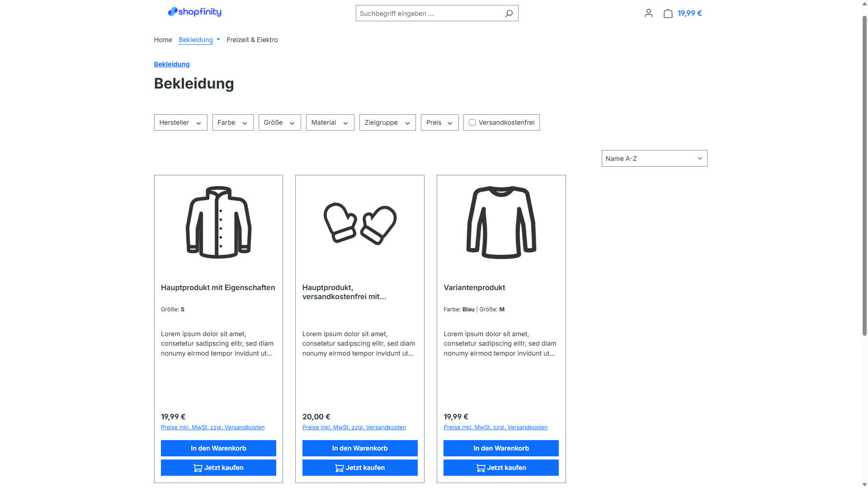Viewport: 868px width, 488px height.
Task: Click the mittens product image
Action: pyautogui.click(x=360, y=223)
